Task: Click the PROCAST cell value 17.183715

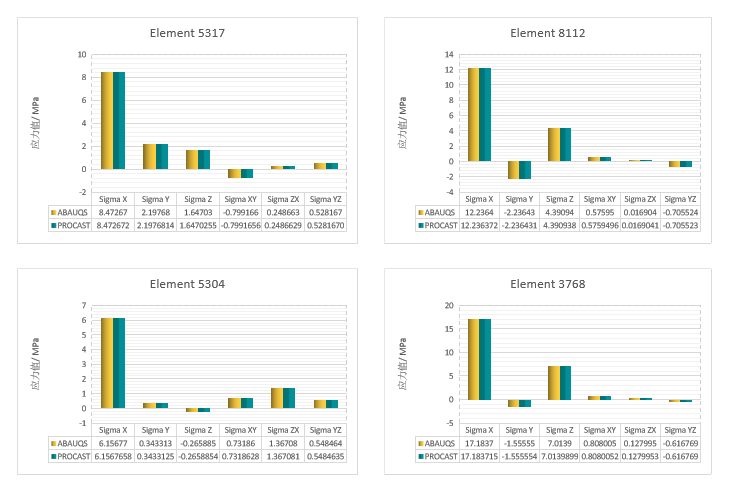Action: coord(479,456)
